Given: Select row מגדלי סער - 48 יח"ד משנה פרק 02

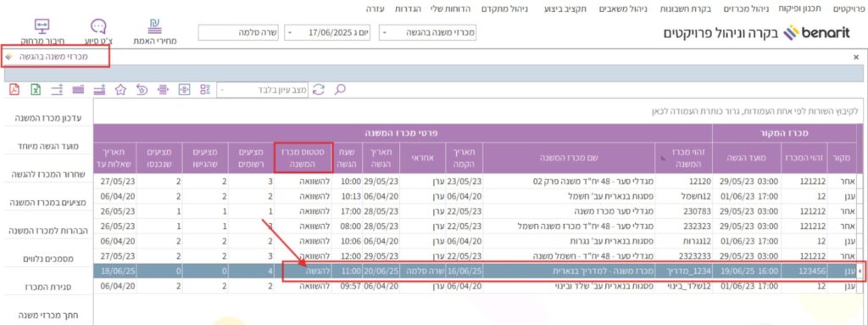Looking at the screenshot, I should [x=475, y=181].
